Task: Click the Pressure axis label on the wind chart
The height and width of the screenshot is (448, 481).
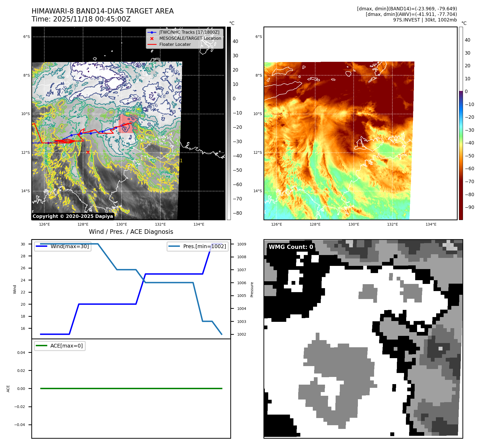Action: coord(252,289)
